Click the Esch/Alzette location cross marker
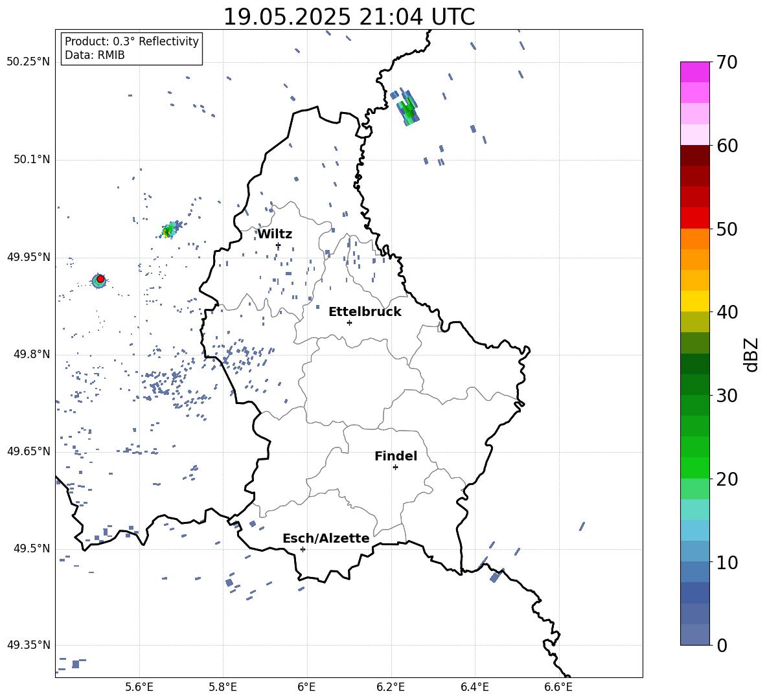767x700 pixels. point(303,549)
